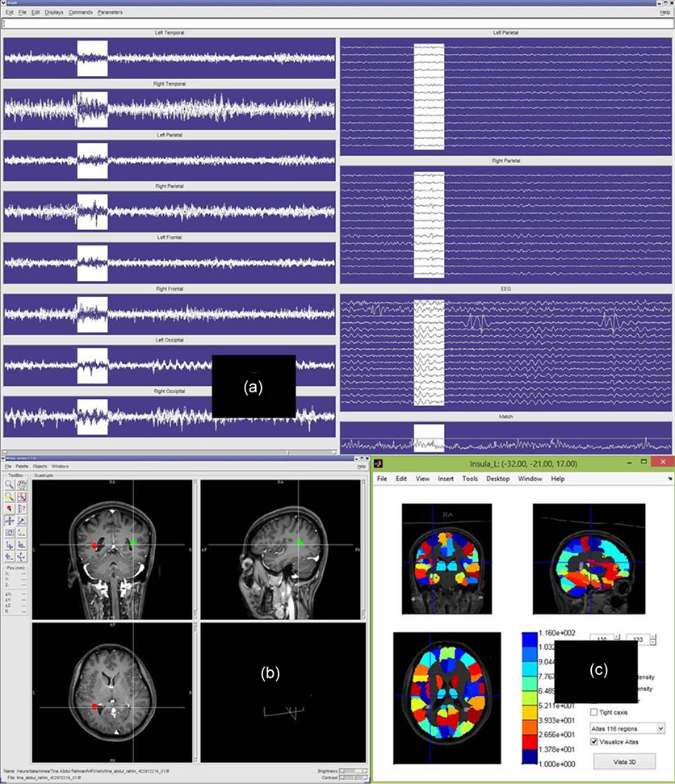
Task: Select the rotate view tool in the Toolbox
Action: click(8, 533)
